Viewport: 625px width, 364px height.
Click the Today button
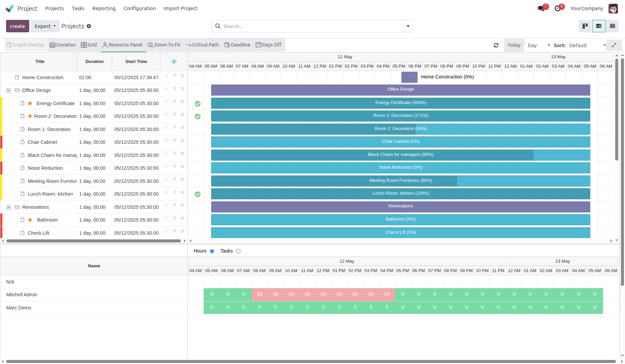coord(514,45)
